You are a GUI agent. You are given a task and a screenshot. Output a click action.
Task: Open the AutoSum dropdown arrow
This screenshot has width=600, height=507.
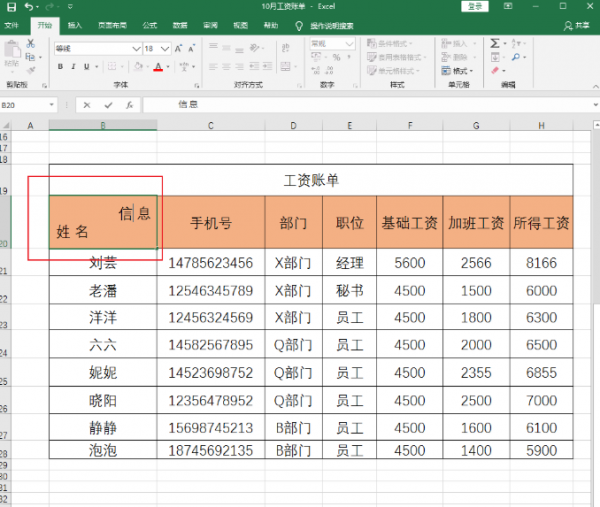tap(505, 43)
